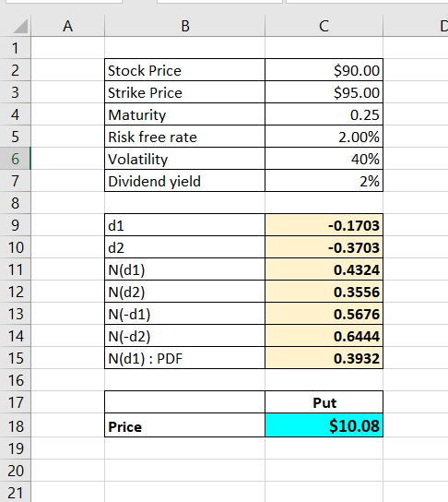Image resolution: width=448 pixels, height=502 pixels.
Task: Click the N(d1) : PDF label
Action: pyautogui.click(x=185, y=358)
